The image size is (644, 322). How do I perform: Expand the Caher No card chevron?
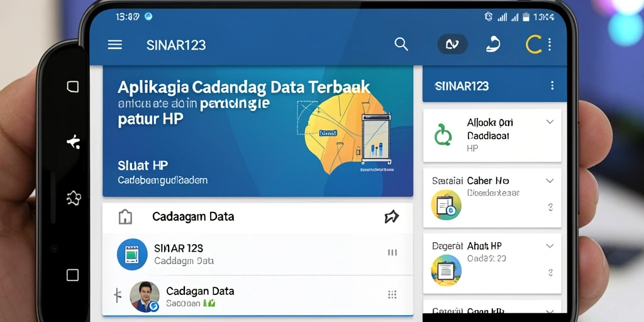550,180
